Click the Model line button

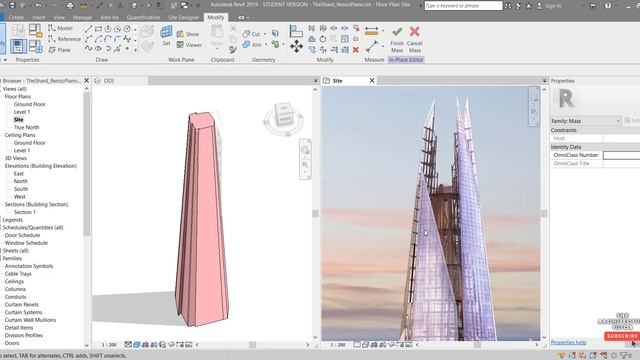(60, 28)
